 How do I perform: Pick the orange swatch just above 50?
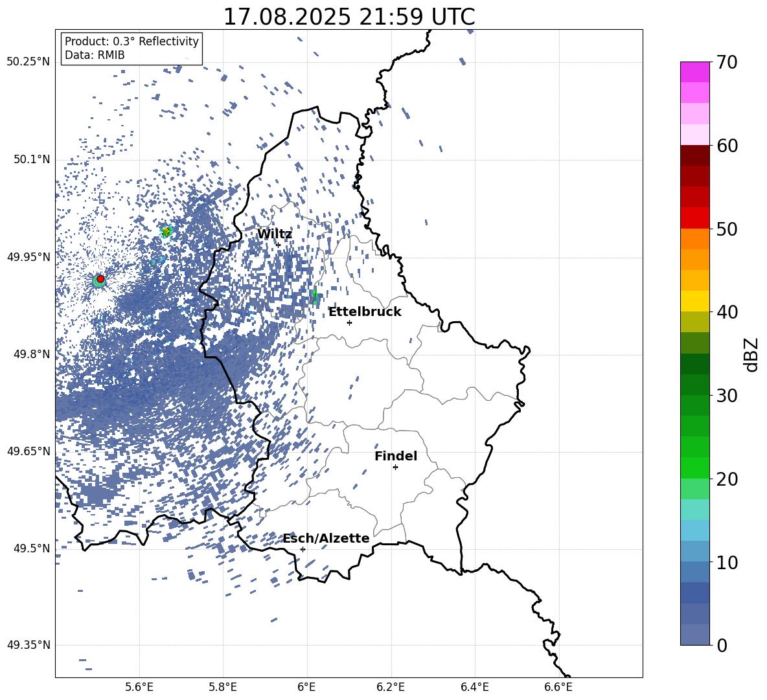pyautogui.click(x=694, y=238)
